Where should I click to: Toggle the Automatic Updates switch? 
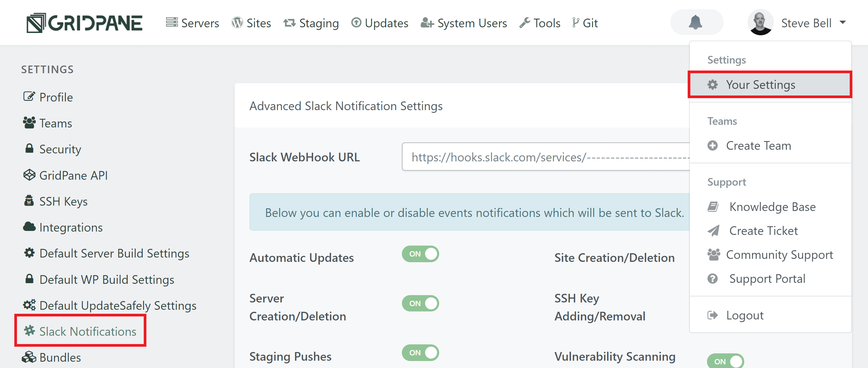pyautogui.click(x=420, y=254)
